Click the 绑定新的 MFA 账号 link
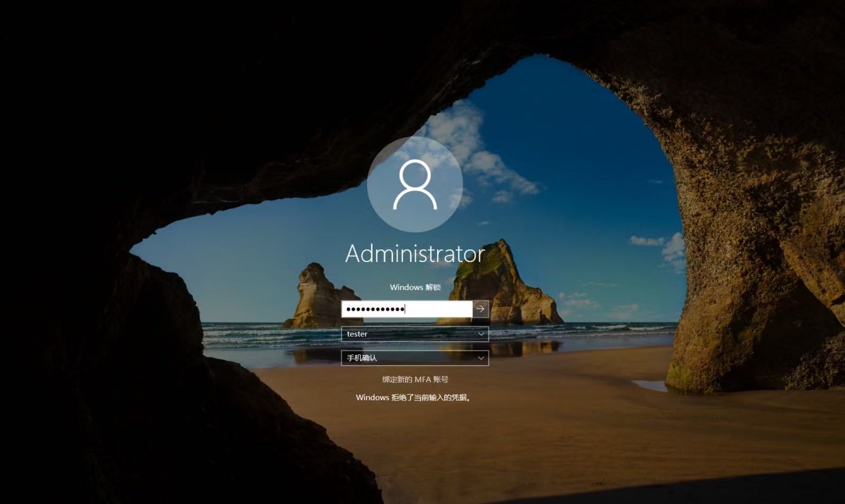Screen dimensions: 845x504 pyautogui.click(x=415, y=379)
